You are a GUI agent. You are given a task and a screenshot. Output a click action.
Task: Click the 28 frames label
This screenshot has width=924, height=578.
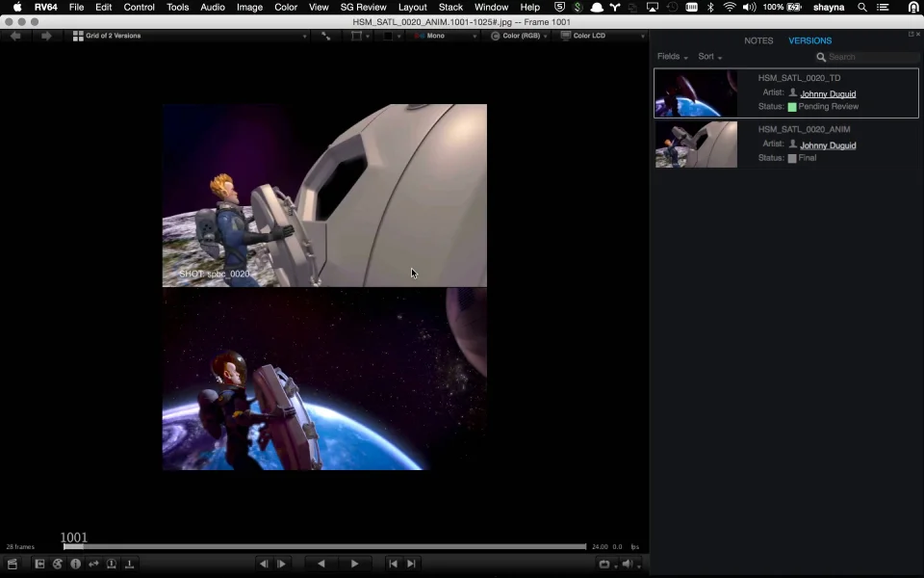[20, 547]
